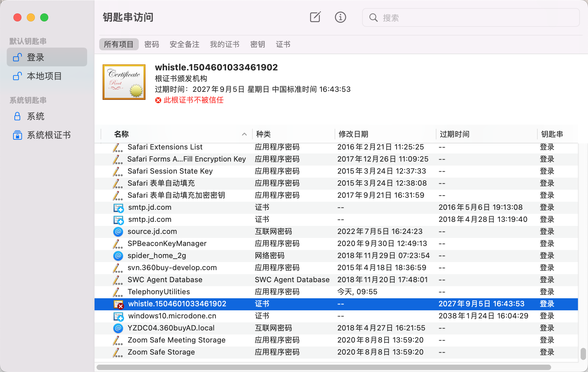Click the @ icon for source.jd.com
588x372 pixels.
118,232
